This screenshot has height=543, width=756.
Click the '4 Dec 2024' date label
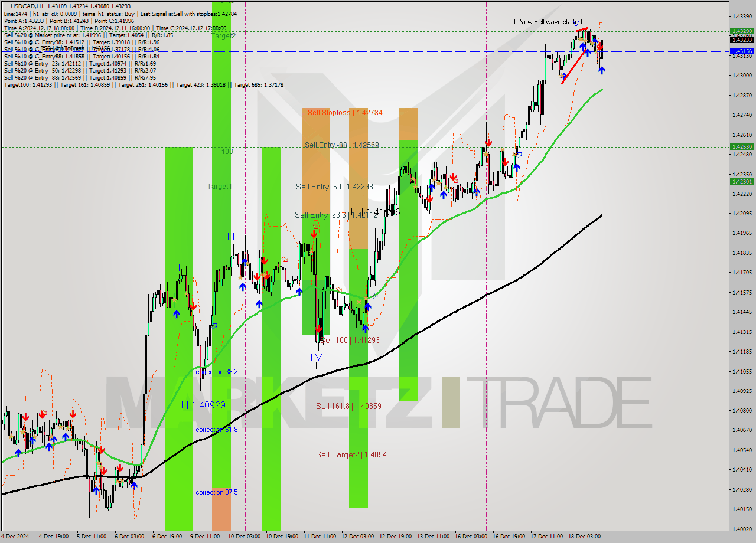(15, 537)
